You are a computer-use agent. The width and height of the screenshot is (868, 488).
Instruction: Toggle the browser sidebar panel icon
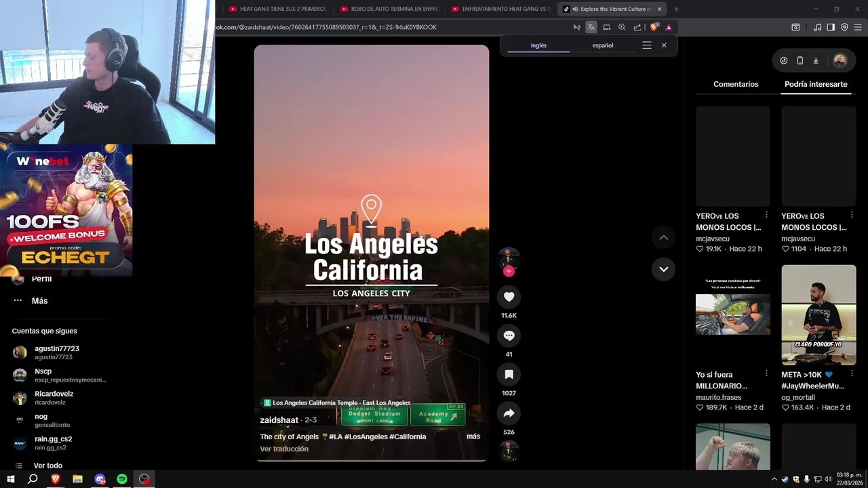tap(831, 27)
